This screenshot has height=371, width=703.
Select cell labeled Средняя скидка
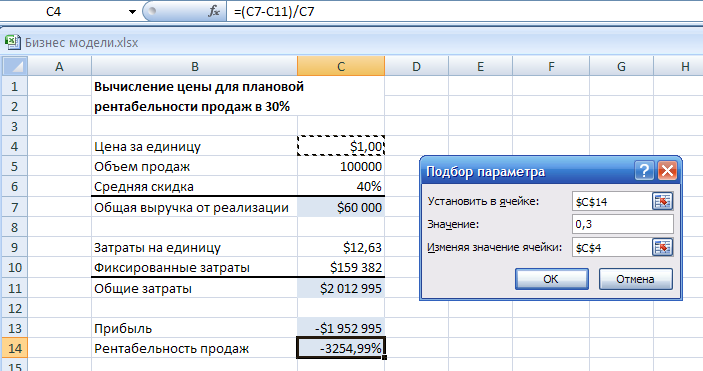tap(194, 186)
